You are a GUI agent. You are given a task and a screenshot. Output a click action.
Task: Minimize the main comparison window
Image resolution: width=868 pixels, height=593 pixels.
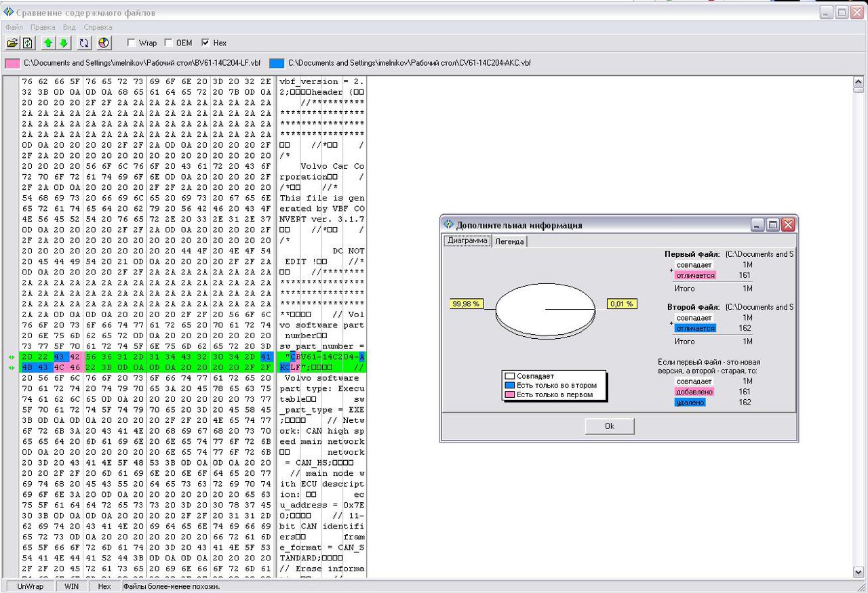click(x=827, y=12)
